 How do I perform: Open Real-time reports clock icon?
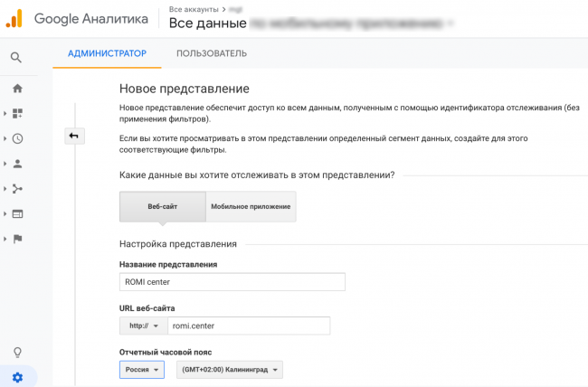tap(17, 139)
